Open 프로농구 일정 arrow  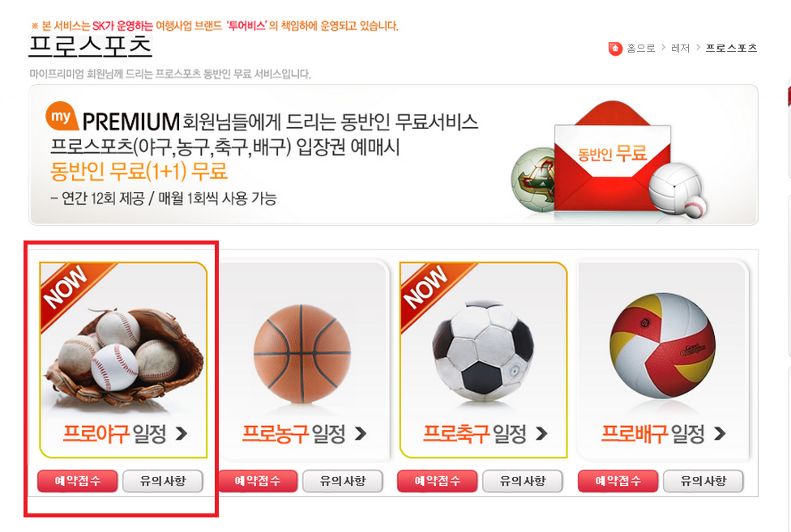click(360, 433)
